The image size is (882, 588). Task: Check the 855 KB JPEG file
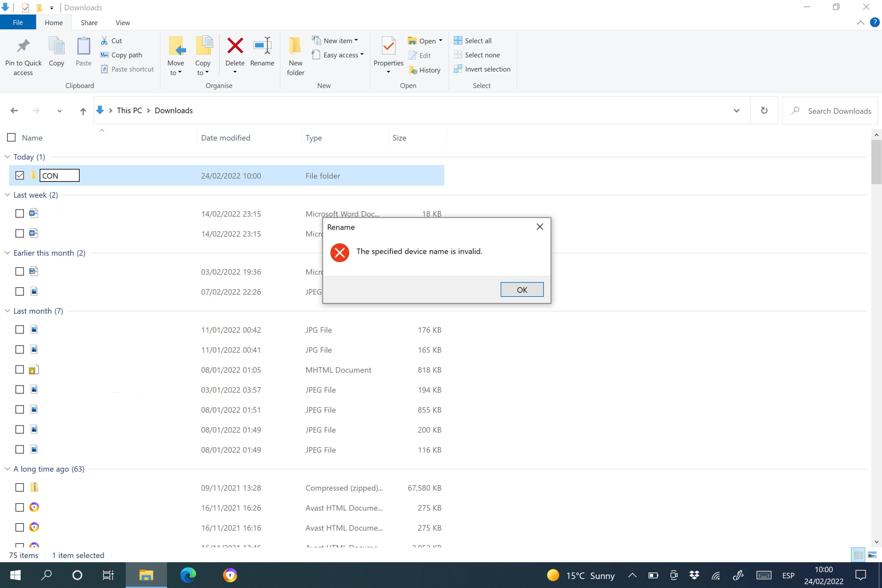20,410
